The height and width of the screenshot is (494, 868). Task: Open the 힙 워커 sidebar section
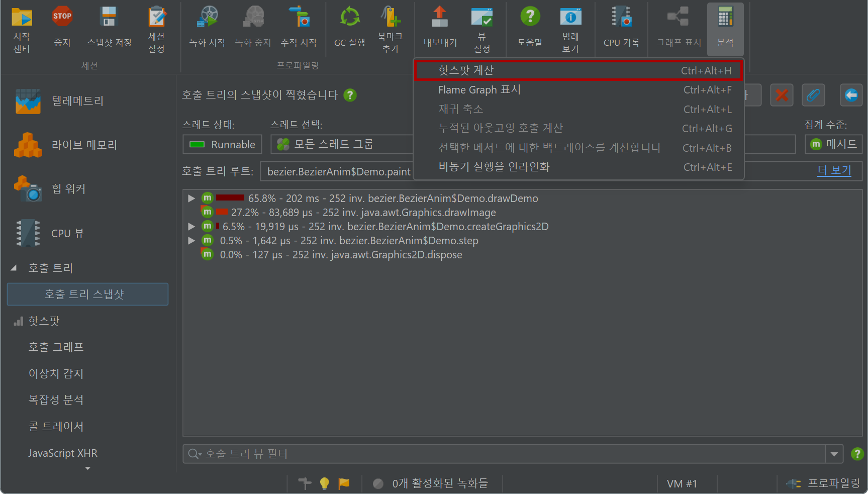click(x=50, y=189)
